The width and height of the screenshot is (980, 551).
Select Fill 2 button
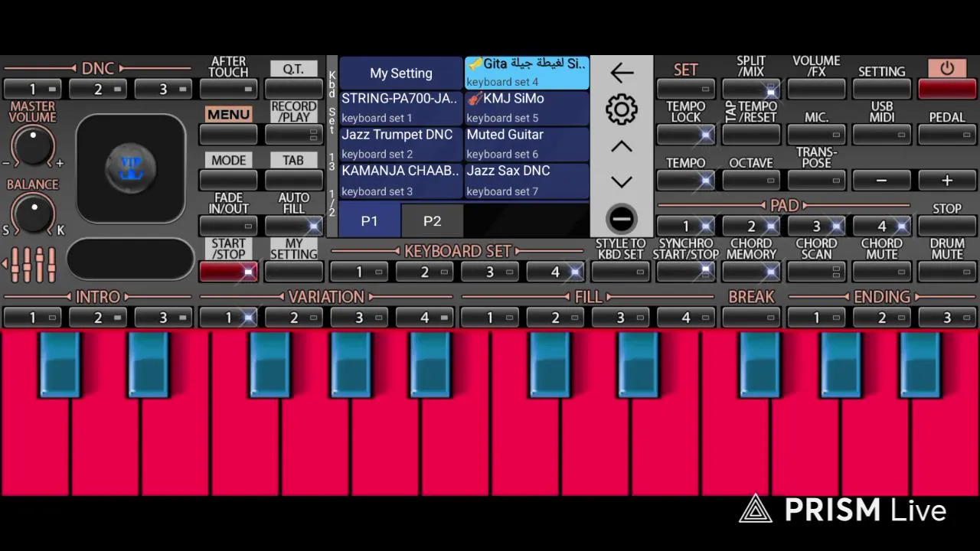tap(555, 317)
